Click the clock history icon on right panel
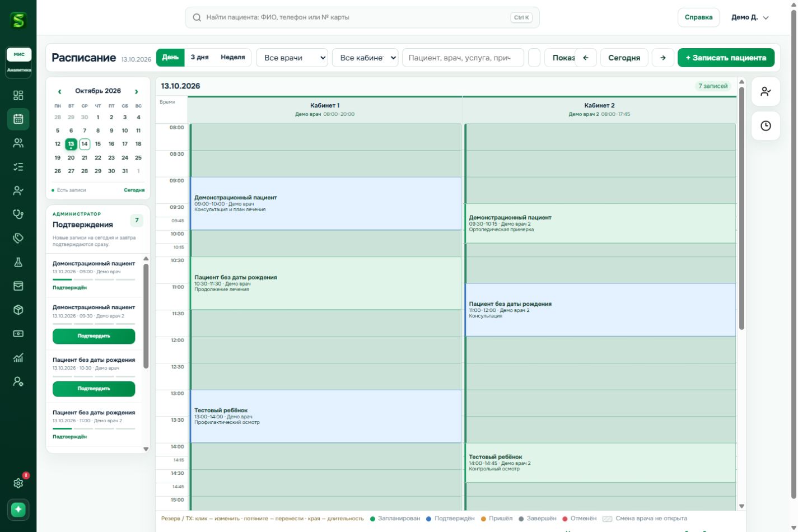The width and height of the screenshot is (798, 532). [766, 126]
